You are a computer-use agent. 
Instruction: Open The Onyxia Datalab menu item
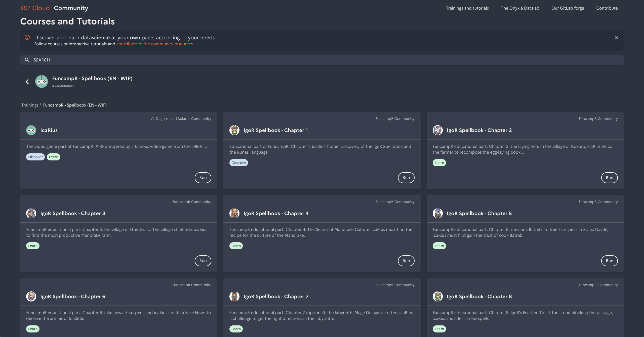click(x=520, y=8)
